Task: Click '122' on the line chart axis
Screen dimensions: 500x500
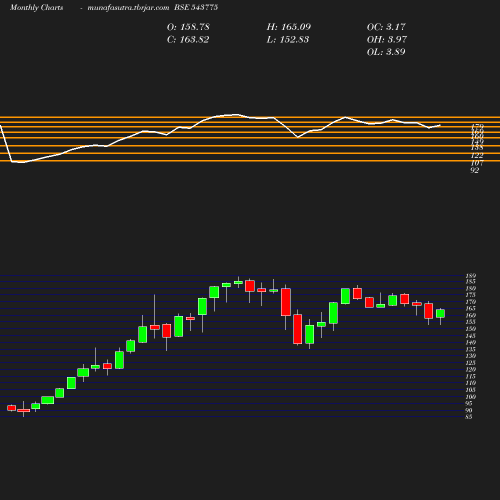Action: click(477, 156)
